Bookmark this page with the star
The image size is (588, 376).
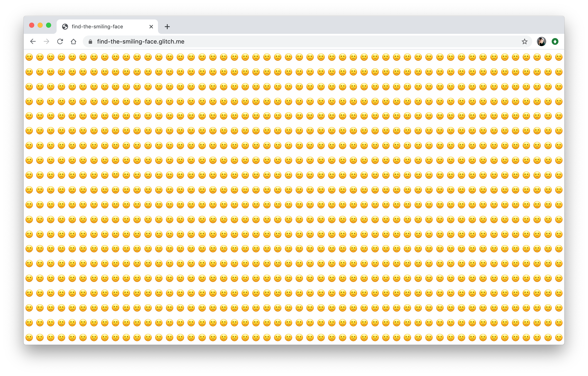point(524,42)
